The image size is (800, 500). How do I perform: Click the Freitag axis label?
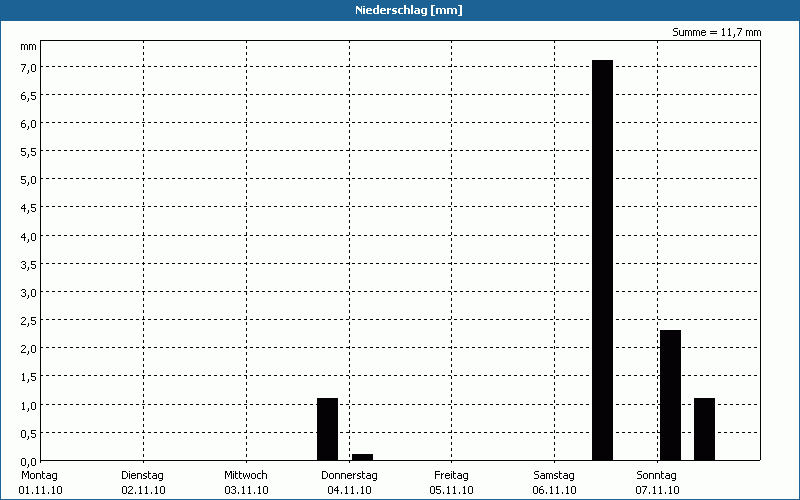452,475
